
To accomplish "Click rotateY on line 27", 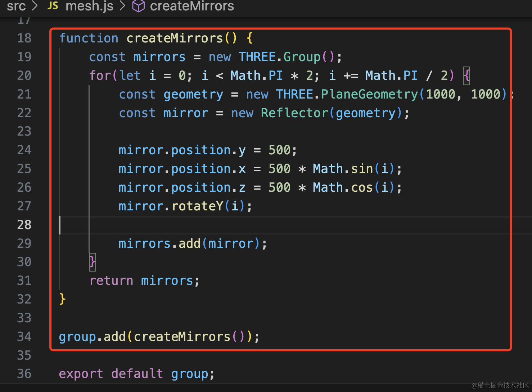I will click(x=198, y=206).
